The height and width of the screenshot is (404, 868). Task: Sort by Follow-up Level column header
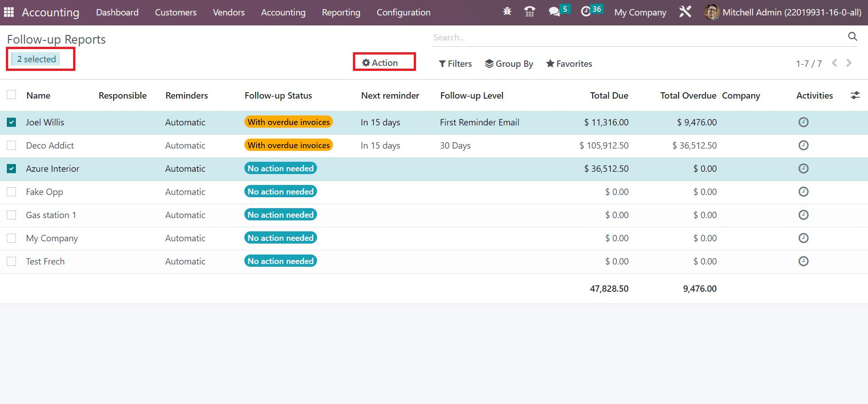point(471,95)
